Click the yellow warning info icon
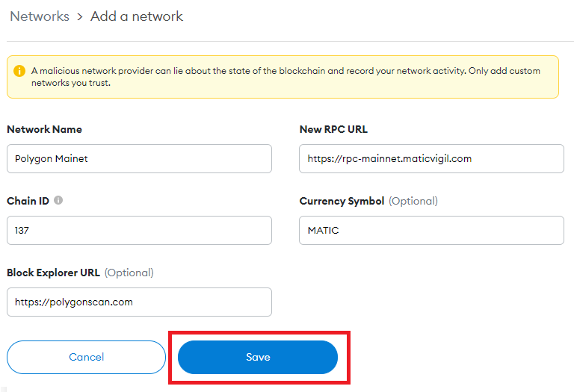The width and height of the screenshot is (574, 392). point(19,71)
